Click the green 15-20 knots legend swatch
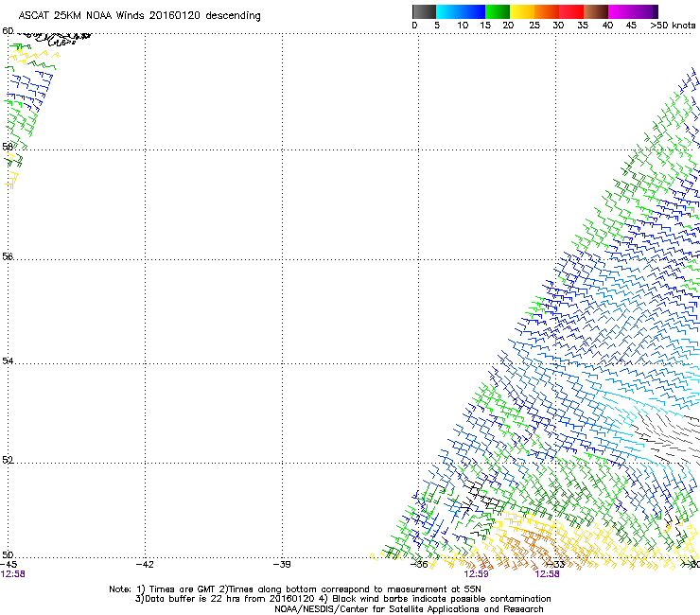This screenshot has width=700, height=615. [x=498, y=11]
